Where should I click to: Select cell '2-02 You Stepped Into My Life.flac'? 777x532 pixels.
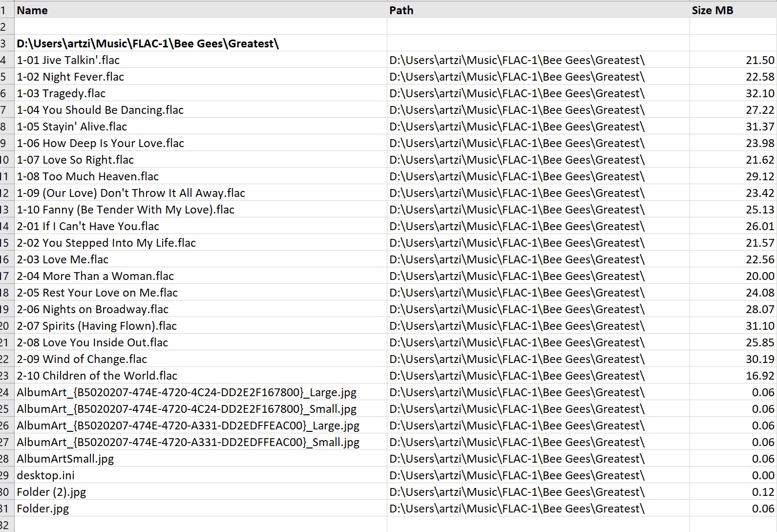[x=201, y=243]
